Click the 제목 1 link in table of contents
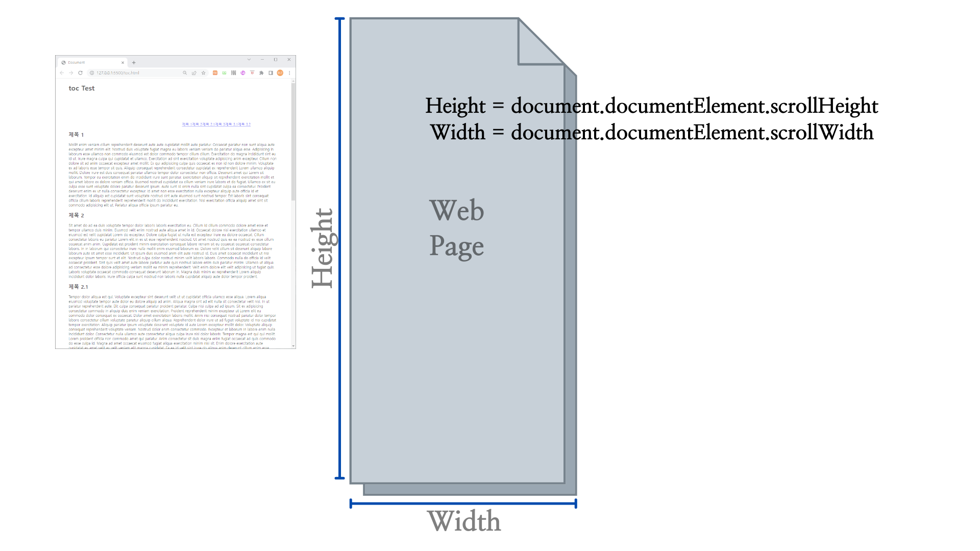The image size is (980, 551). click(187, 124)
